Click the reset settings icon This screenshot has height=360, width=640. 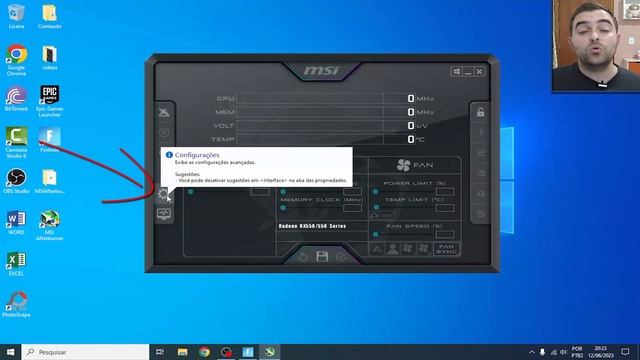click(303, 257)
